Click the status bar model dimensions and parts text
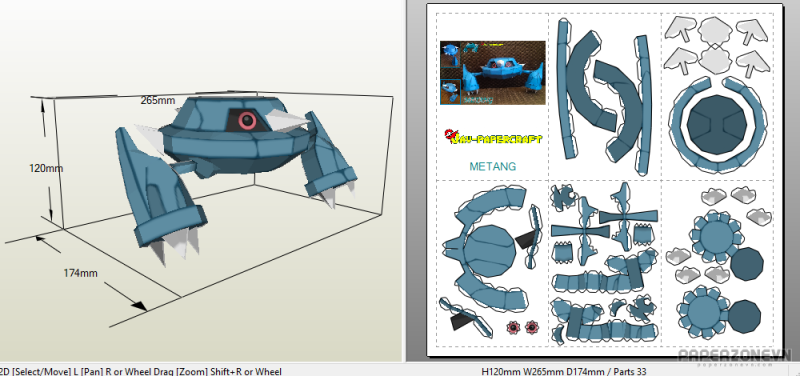800x376 pixels. click(563, 371)
